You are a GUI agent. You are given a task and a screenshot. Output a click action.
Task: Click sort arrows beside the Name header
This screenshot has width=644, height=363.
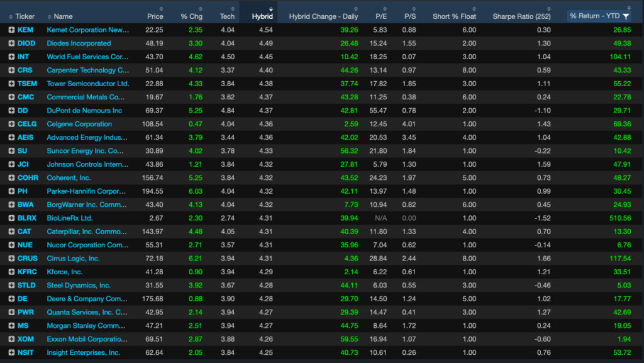tap(49, 17)
